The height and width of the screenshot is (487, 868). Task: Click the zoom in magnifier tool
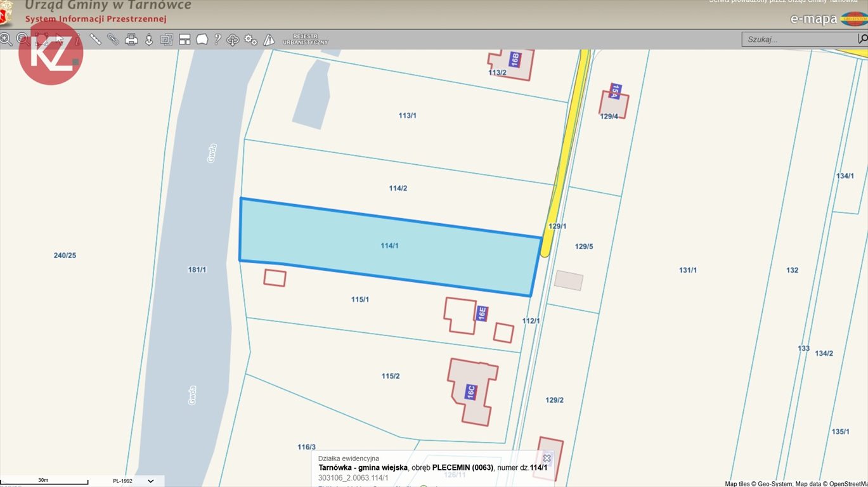coord(6,39)
